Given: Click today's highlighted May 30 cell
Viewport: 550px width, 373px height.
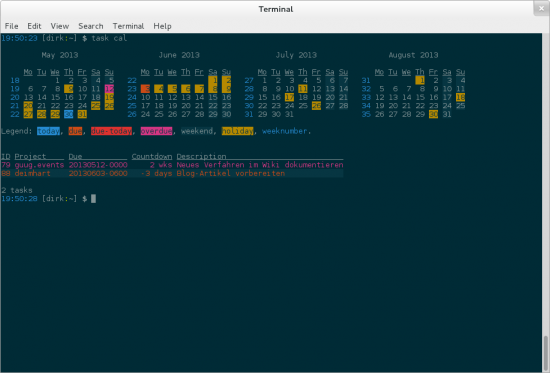Looking at the screenshot, I should pos(69,114).
